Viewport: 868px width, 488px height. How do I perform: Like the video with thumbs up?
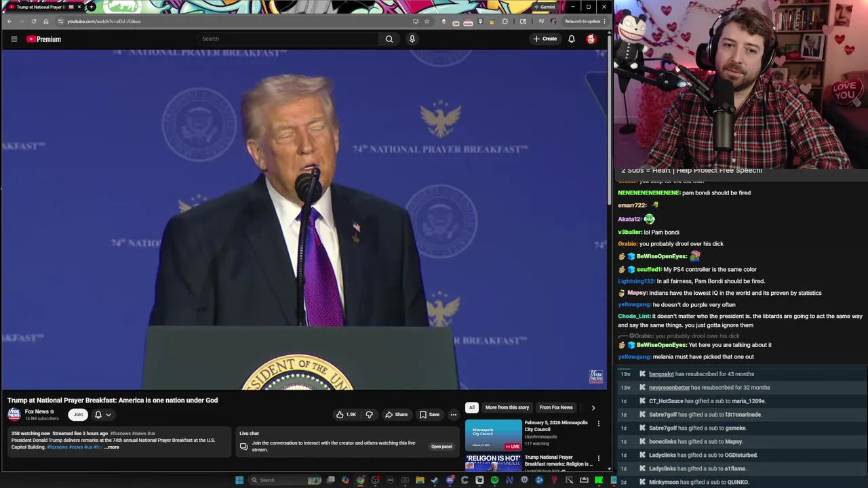[x=346, y=415]
